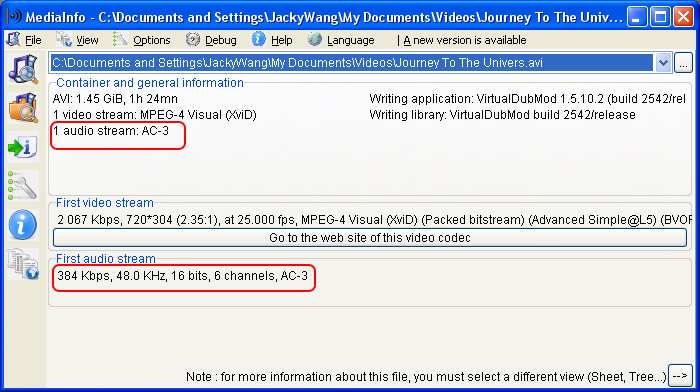The image size is (700, 392).
Task: Click the Help menu blue info icon
Action: pos(258,39)
